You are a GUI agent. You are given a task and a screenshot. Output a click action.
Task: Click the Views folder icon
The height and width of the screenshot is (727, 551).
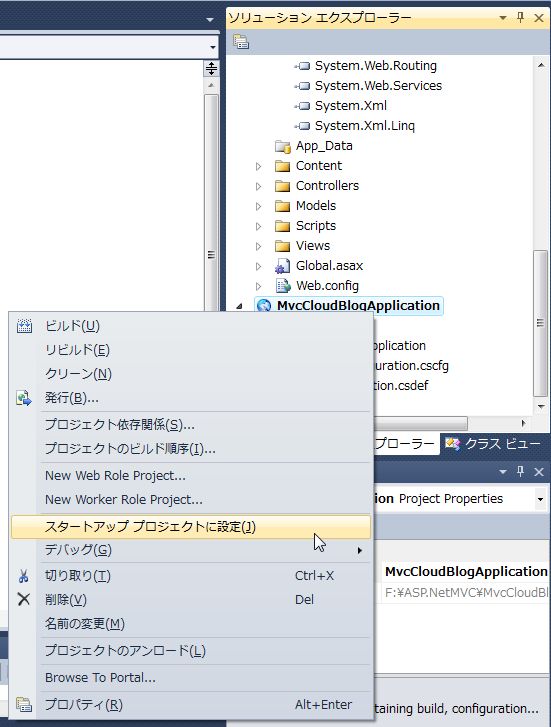[x=282, y=246]
